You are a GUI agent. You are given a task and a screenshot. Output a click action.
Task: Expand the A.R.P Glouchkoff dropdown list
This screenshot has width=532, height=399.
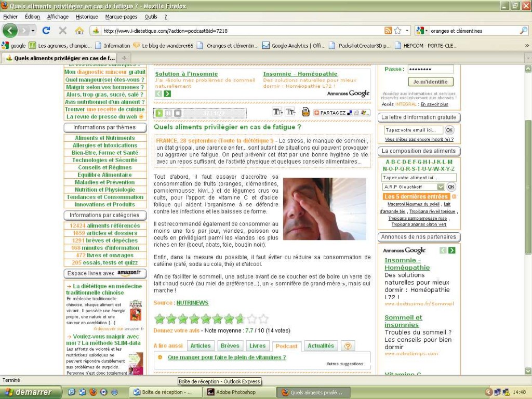441,187
